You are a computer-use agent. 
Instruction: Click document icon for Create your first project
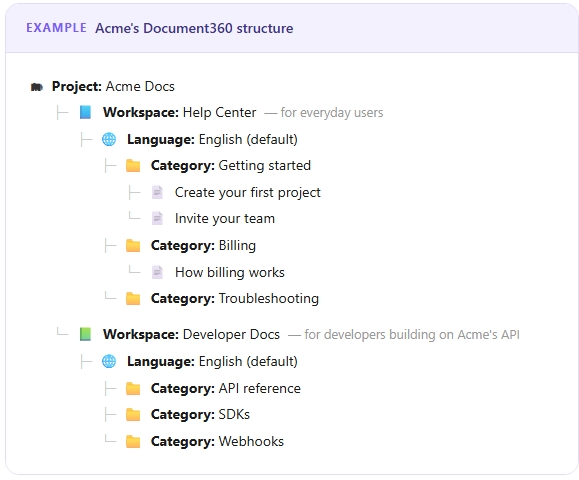click(x=157, y=192)
